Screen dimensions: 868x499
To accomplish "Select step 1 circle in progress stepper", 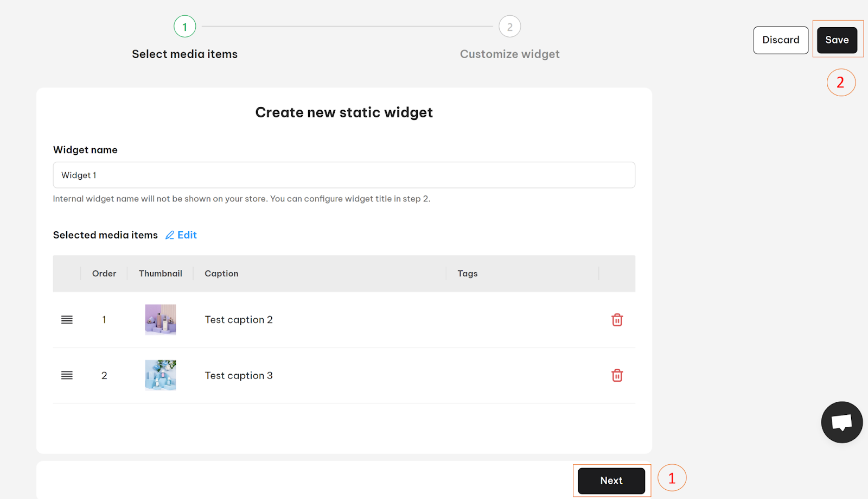I will pos(184,26).
